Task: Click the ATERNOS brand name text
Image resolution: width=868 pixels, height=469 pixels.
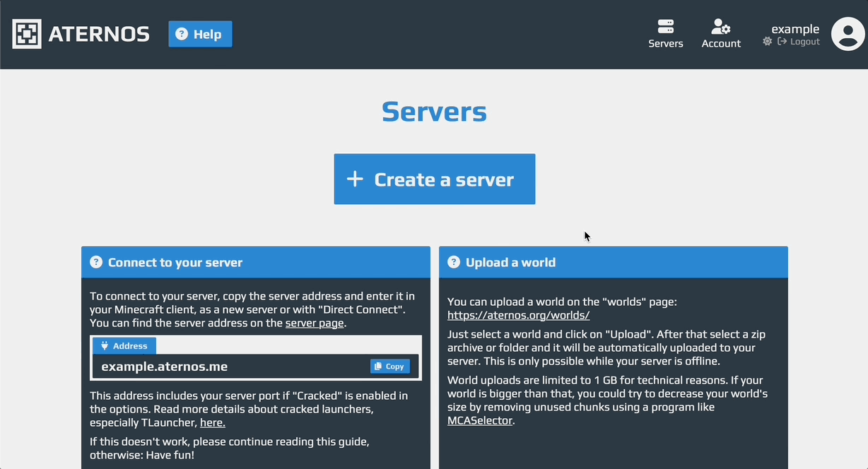Action: 99,34
